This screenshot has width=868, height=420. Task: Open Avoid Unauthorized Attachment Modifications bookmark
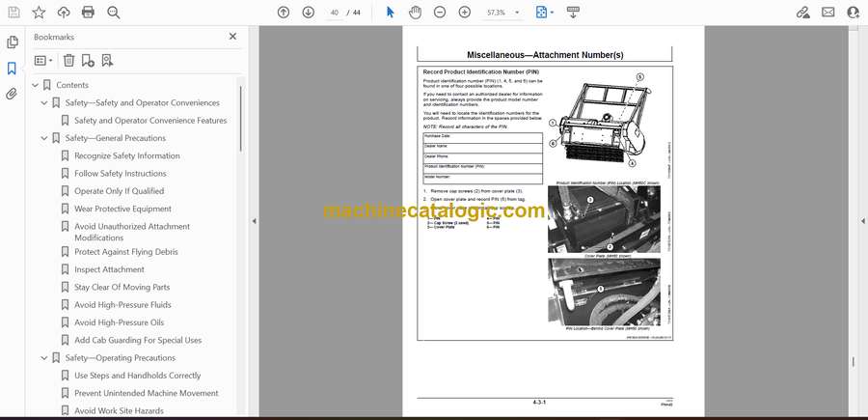coord(132,232)
